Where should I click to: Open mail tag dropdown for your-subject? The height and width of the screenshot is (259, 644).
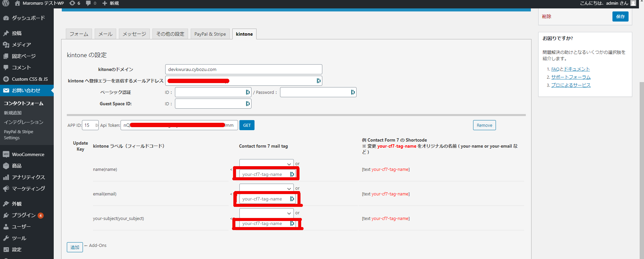click(266, 213)
